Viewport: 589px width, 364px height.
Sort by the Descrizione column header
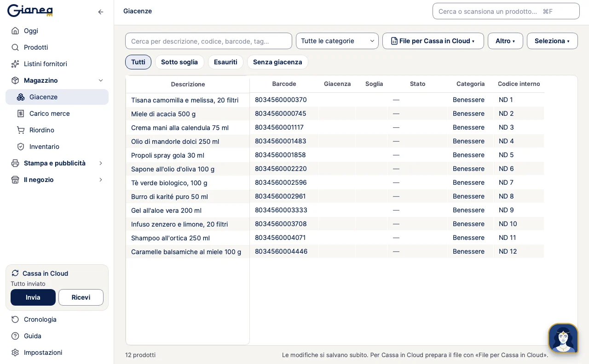[x=188, y=84]
